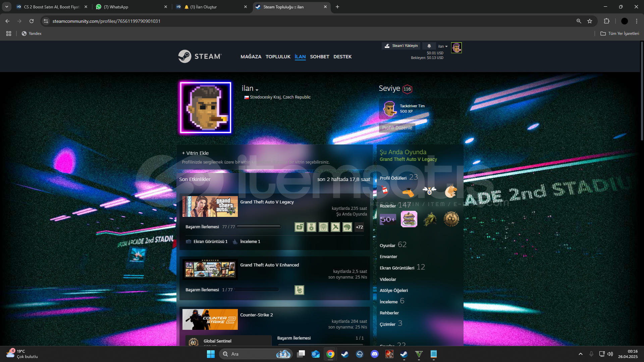The image size is (644, 362).
Task: Open the Rehberler link
Action: (389, 313)
